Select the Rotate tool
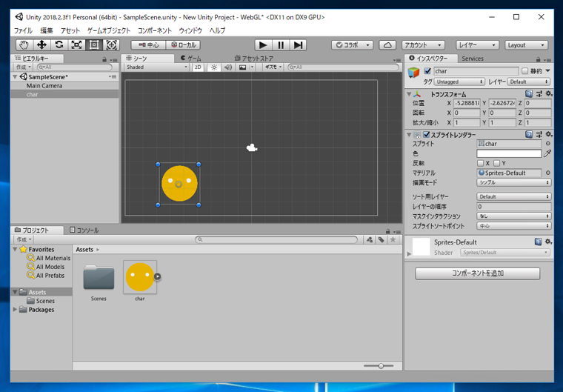The width and height of the screenshot is (563, 392). tap(59, 45)
